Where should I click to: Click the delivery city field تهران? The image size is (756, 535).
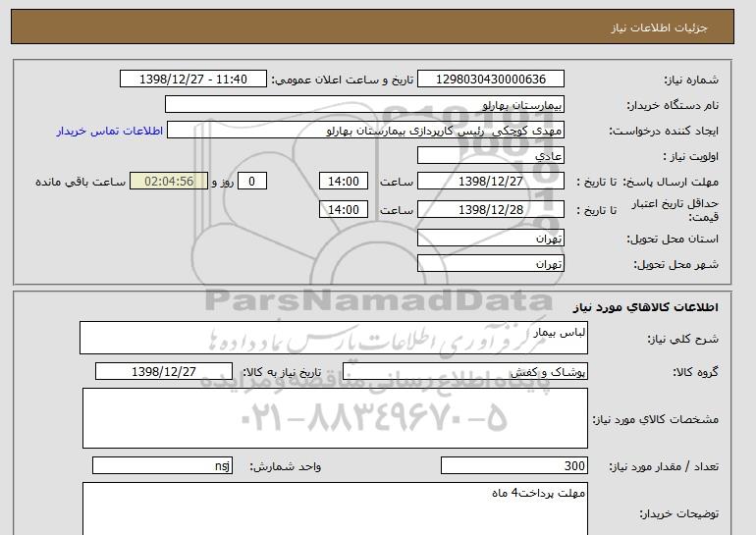tap(490, 264)
